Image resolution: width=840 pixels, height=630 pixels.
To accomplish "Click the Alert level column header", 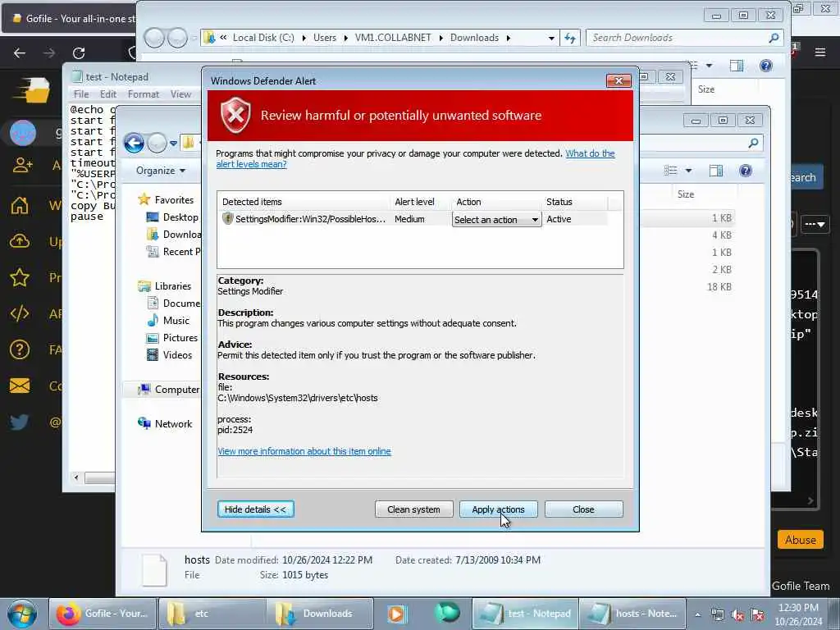I will point(414,202).
